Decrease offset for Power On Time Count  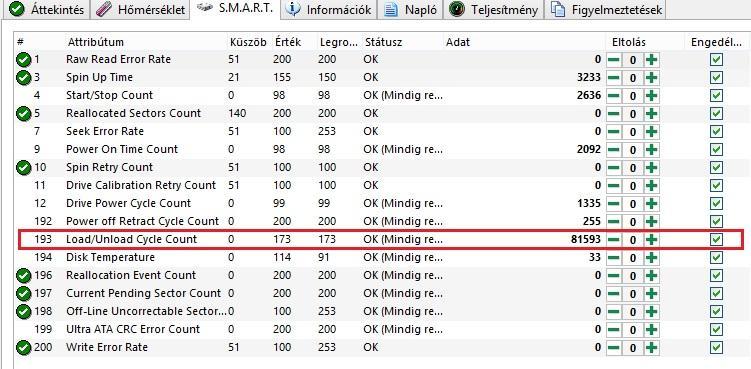[x=614, y=150]
